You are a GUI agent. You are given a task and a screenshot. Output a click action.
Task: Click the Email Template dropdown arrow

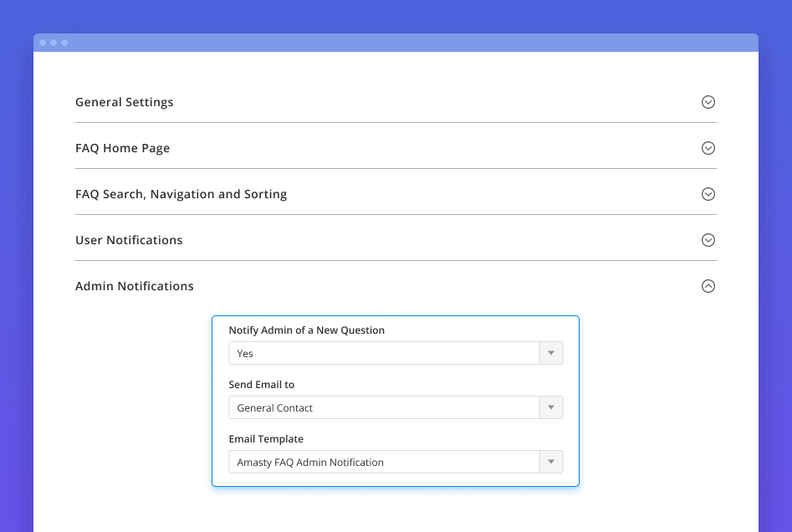point(550,462)
